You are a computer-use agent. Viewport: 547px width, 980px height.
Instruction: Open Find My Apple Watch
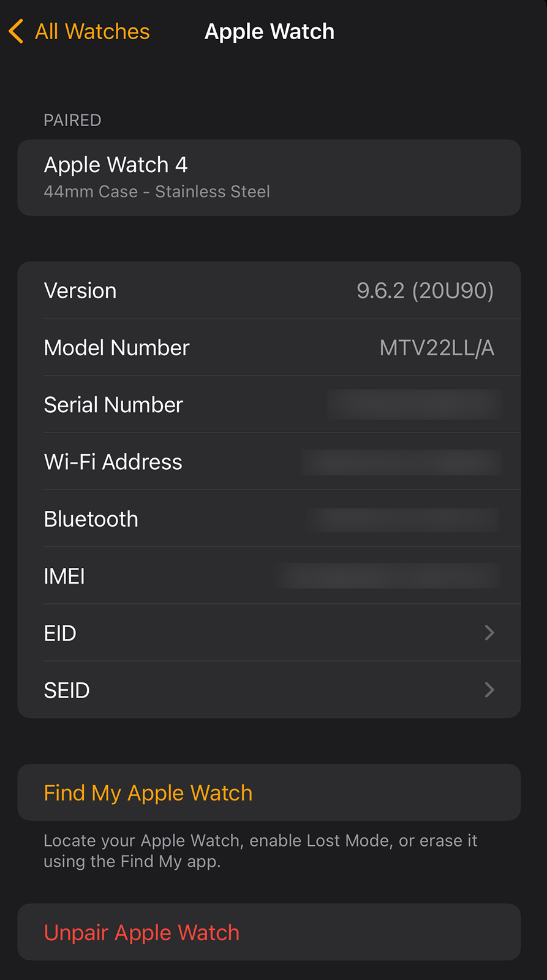coord(148,793)
